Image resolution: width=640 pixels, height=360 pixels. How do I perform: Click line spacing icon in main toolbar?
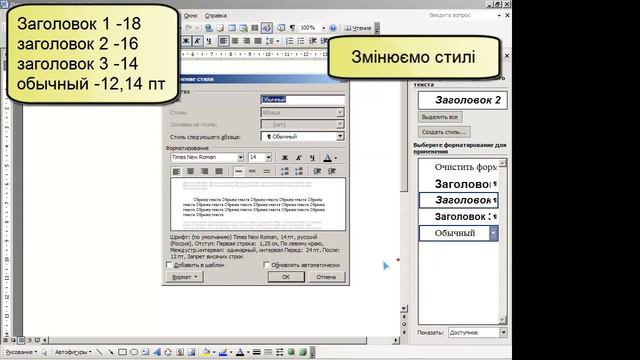[x=270, y=41]
